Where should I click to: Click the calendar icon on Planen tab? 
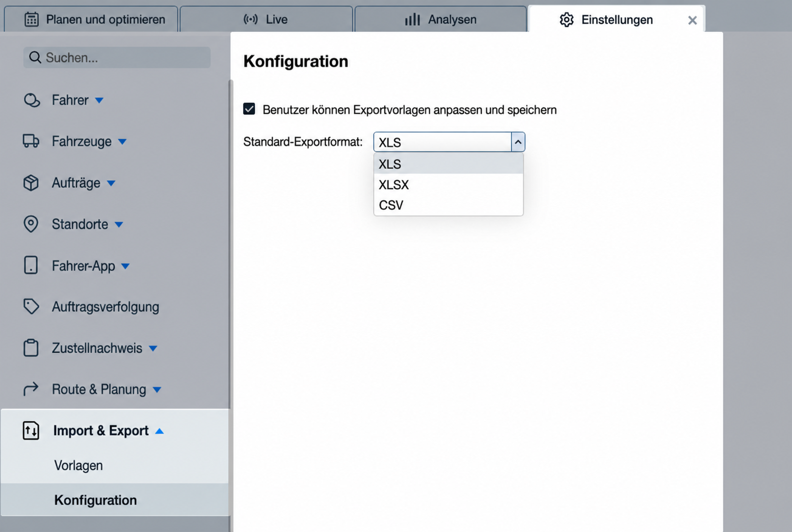[31, 20]
